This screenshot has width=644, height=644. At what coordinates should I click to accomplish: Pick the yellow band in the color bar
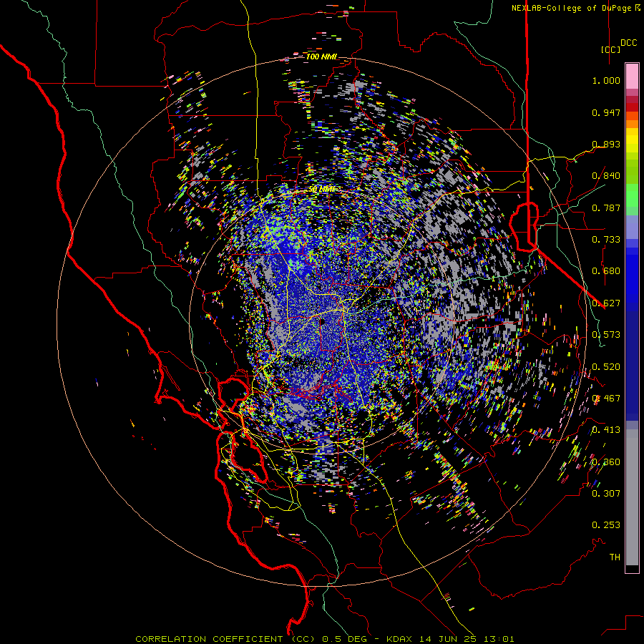point(632,140)
